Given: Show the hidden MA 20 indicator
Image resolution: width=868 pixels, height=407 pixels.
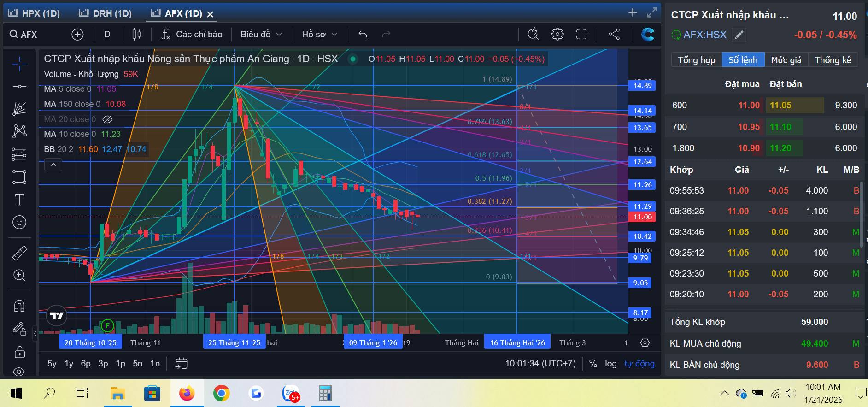Looking at the screenshot, I should (107, 119).
